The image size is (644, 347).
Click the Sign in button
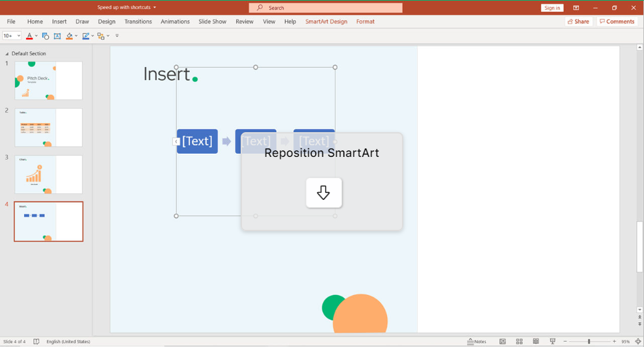click(552, 8)
